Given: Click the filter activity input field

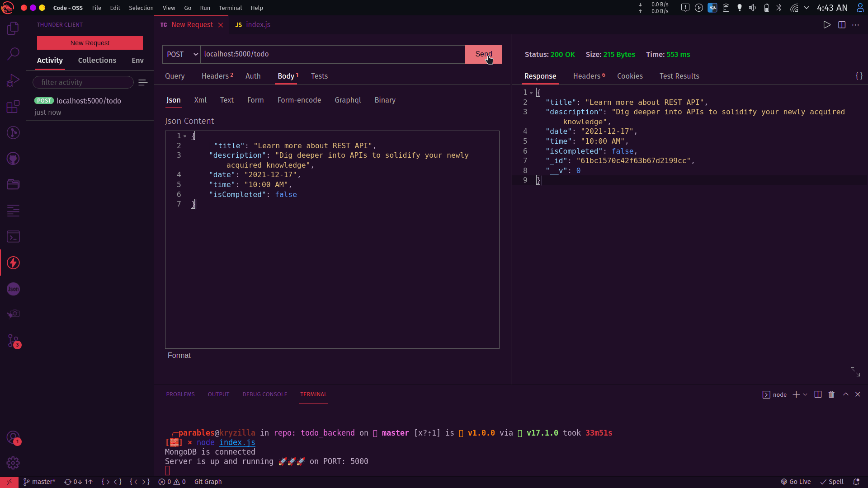Looking at the screenshot, I should [83, 82].
